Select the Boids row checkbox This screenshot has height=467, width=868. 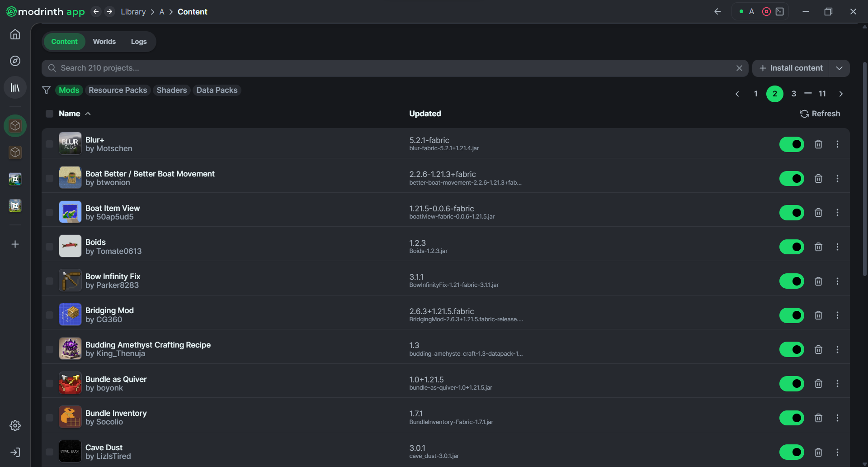pos(49,247)
